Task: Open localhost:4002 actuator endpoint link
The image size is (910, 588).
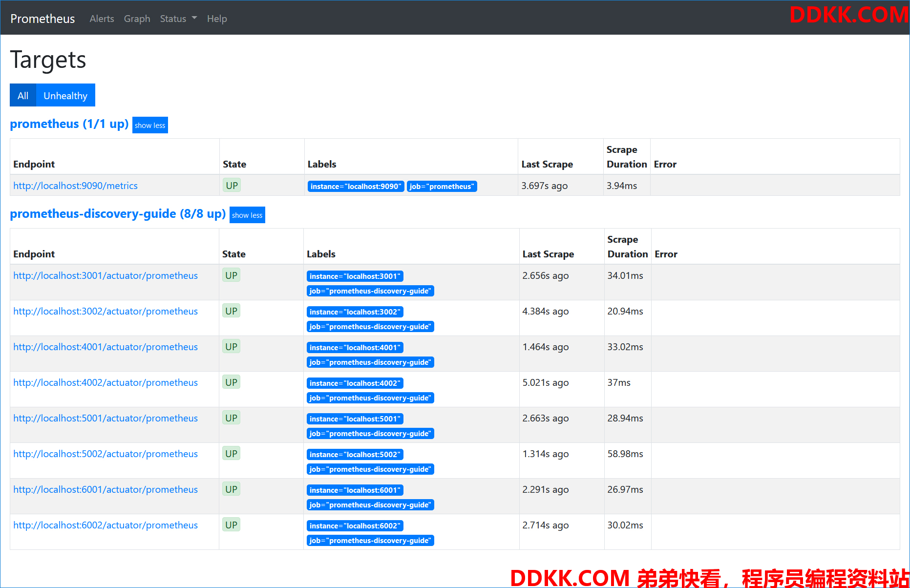Action: (106, 382)
